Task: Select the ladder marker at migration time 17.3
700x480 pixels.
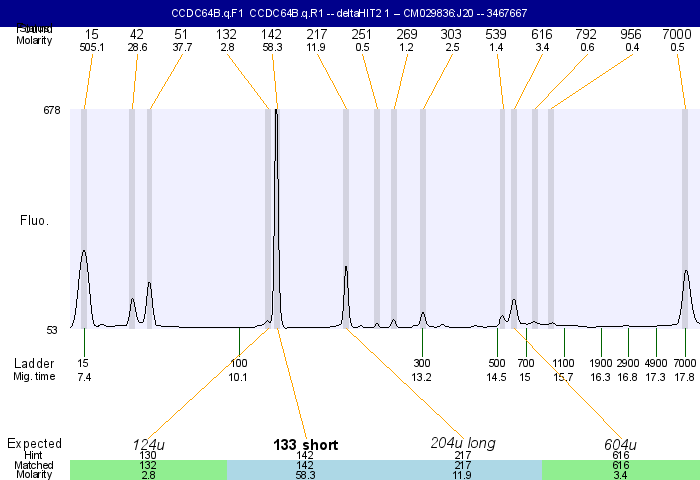Action: [656, 377]
